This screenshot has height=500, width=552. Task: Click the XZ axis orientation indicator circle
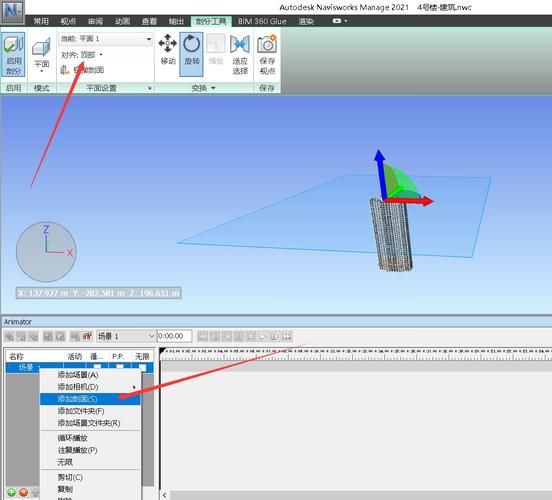click(46, 252)
